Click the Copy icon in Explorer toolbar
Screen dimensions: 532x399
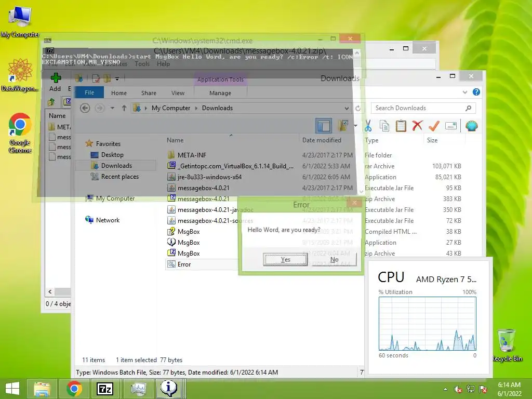point(384,126)
